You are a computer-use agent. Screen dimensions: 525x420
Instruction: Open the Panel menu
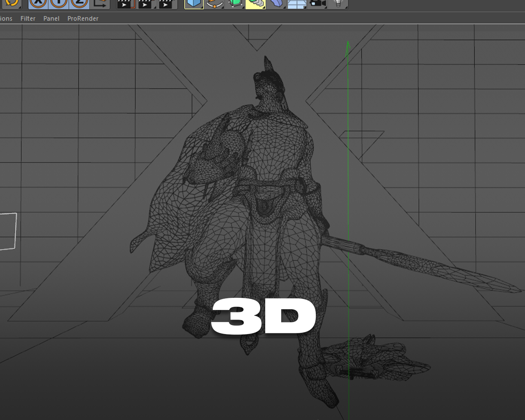point(51,18)
